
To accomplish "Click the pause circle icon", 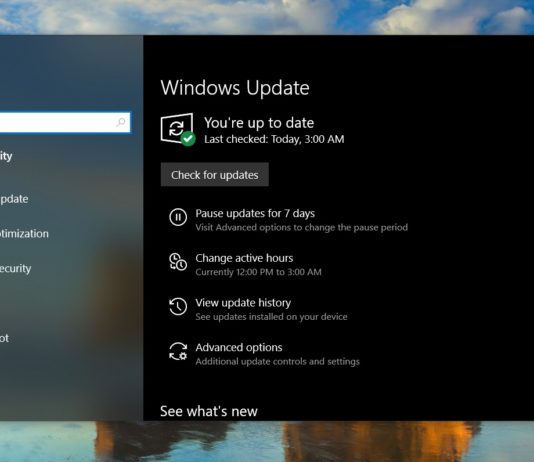I will [x=178, y=217].
